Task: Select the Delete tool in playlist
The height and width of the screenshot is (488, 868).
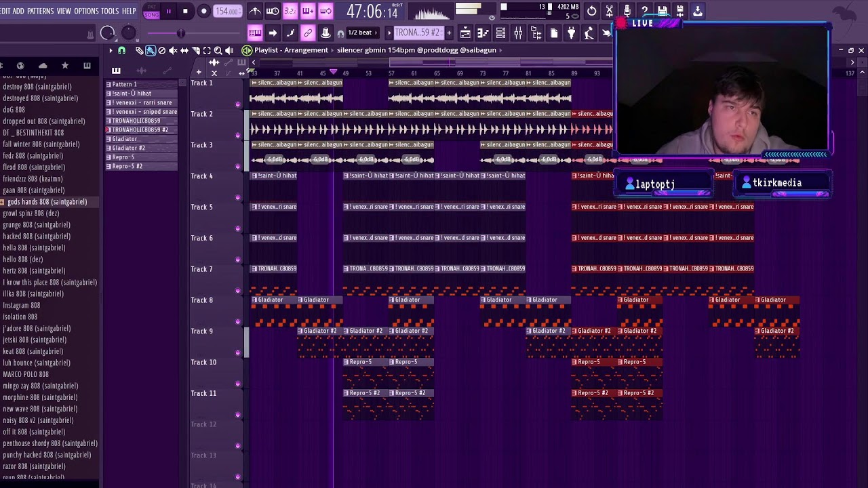Action: pos(161,50)
